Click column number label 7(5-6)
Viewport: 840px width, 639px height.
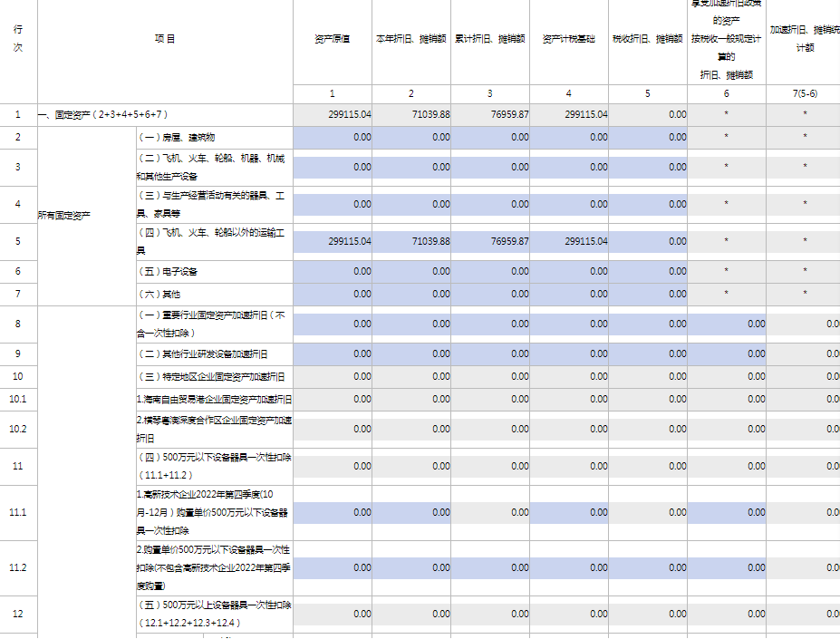pyautogui.click(x=805, y=94)
